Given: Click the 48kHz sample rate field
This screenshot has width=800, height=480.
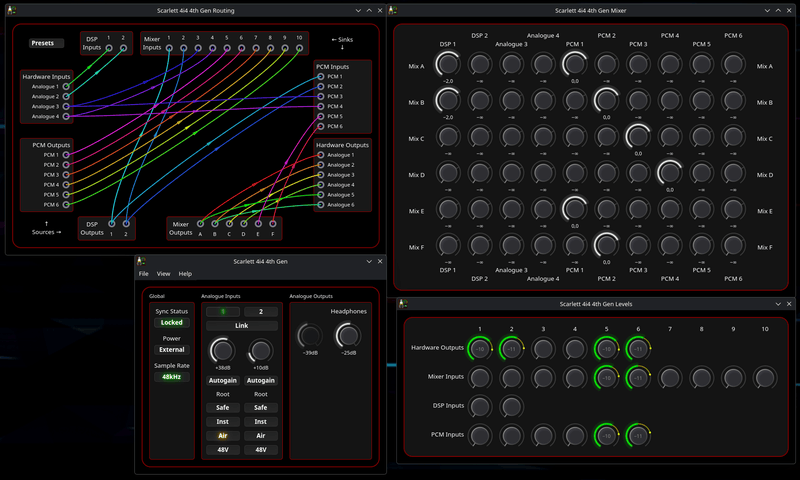Looking at the screenshot, I should (171, 377).
